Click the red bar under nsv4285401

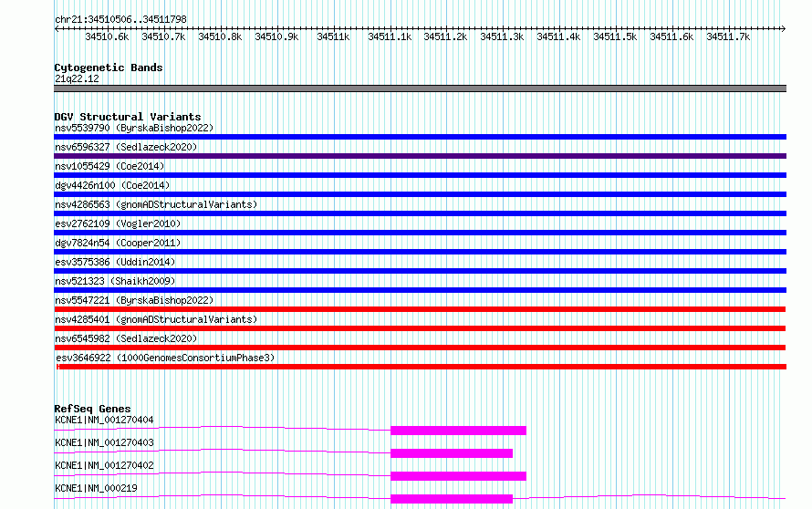click(420, 328)
